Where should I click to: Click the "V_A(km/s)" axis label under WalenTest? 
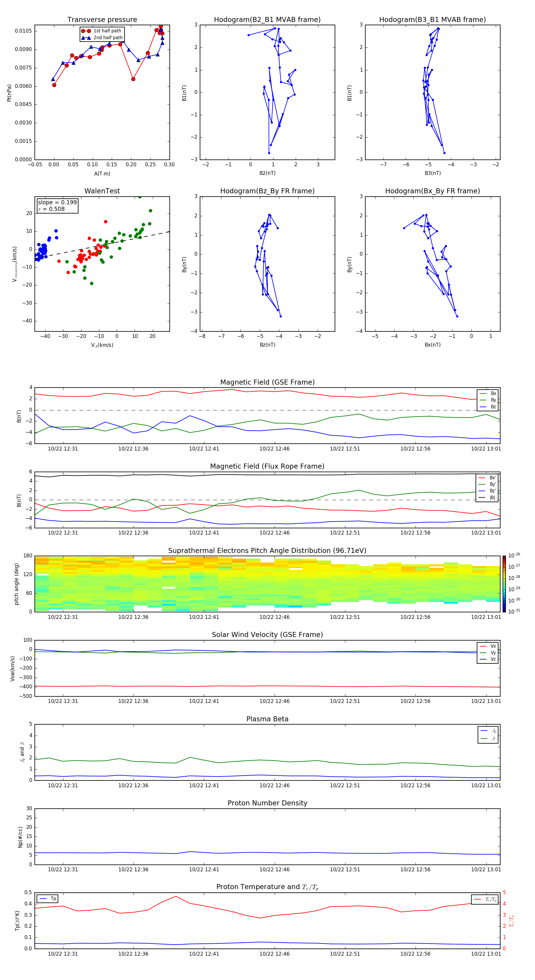(102, 345)
